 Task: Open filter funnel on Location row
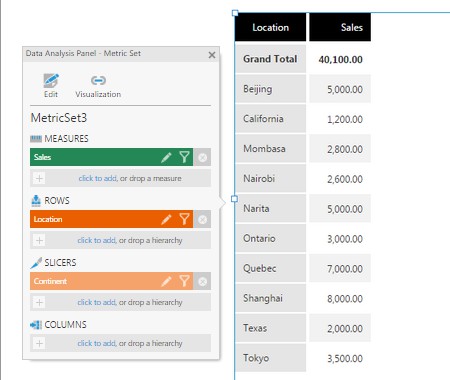pos(184,219)
